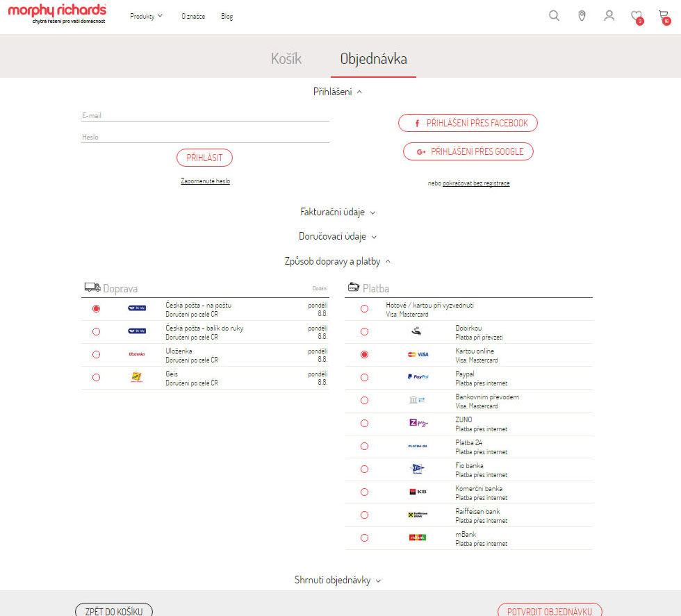Click the Česká pošta balík do ruky logo

pyautogui.click(x=137, y=331)
